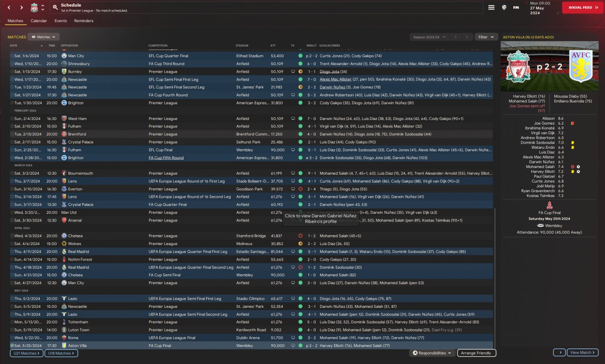Click the FA Cup Final stadium thumbnail
Screen dimensions: 605x364
click(549, 67)
